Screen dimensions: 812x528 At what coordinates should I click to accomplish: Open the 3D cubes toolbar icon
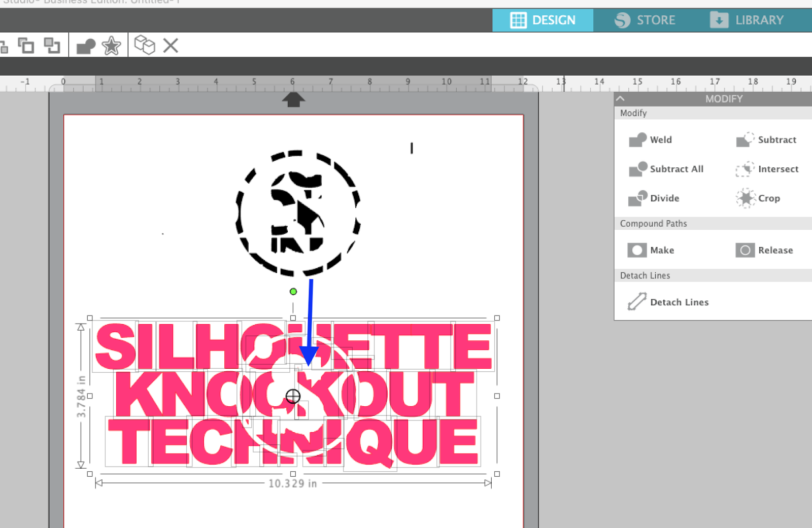click(x=145, y=46)
